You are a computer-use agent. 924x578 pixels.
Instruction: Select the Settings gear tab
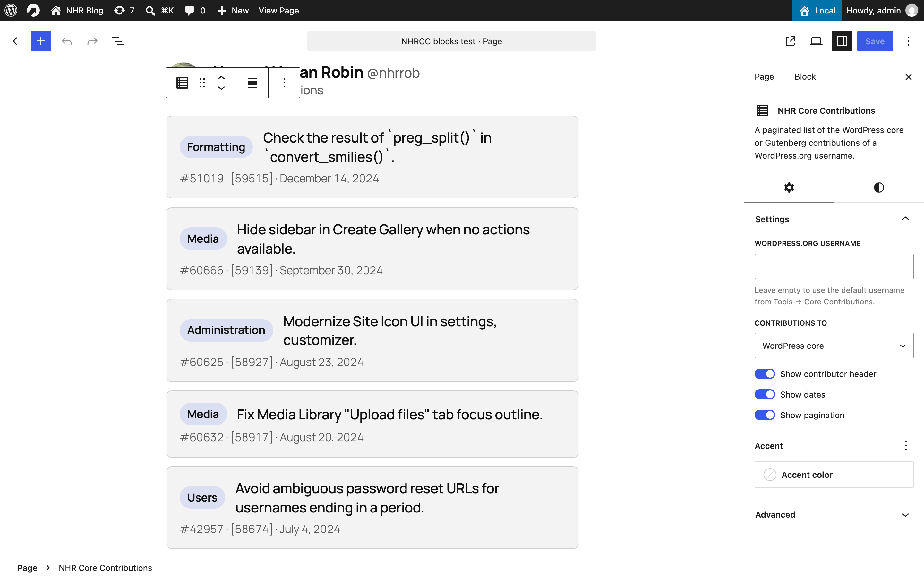tap(789, 187)
